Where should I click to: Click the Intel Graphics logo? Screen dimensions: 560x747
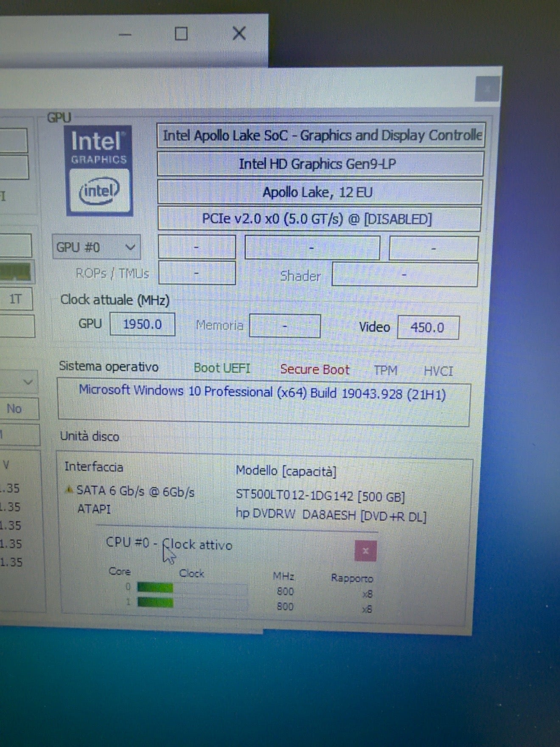[x=98, y=171]
